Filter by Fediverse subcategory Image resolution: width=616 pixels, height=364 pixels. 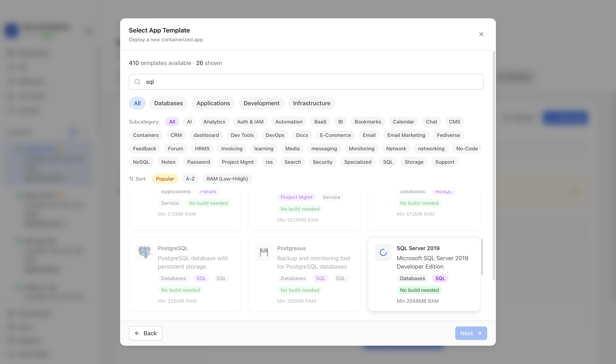tap(448, 135)
